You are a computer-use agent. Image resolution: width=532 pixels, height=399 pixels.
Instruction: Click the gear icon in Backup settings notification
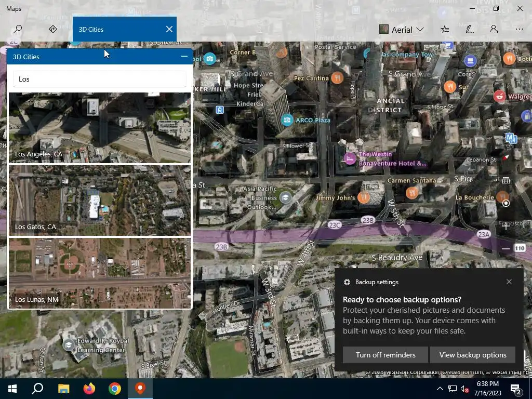click(x=347, y=282)
